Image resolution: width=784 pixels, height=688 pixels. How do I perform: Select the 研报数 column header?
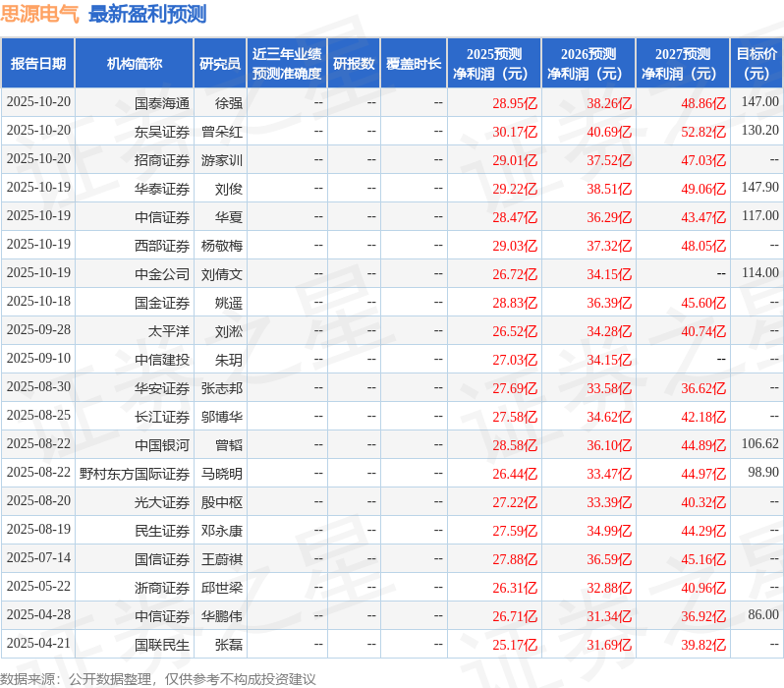coord(354,64)
